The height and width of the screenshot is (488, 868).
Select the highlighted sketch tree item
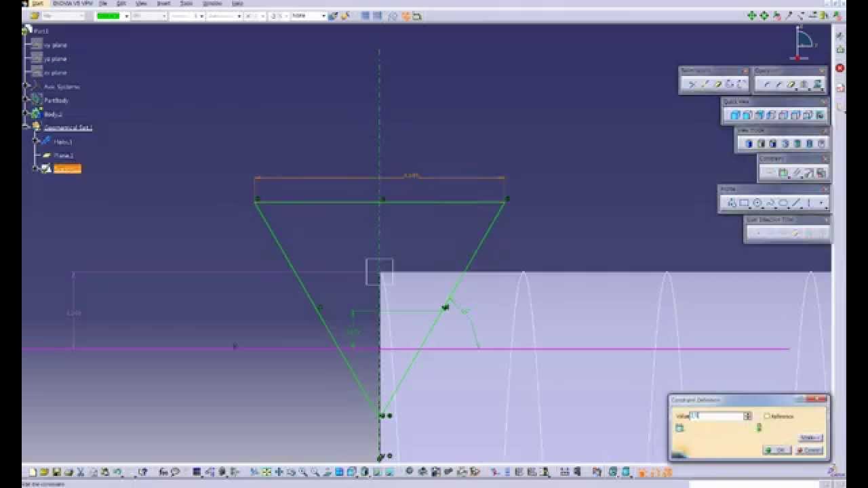tap(67, 168)
